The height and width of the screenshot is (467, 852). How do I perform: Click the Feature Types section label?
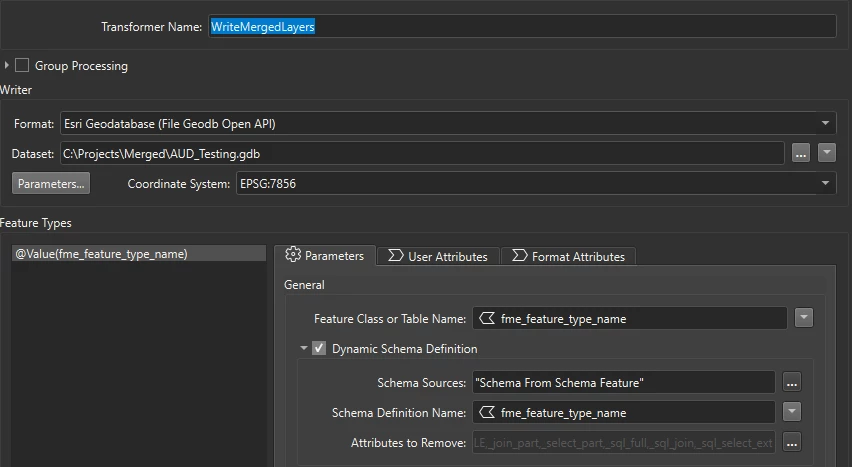click(x=36, y=223)
